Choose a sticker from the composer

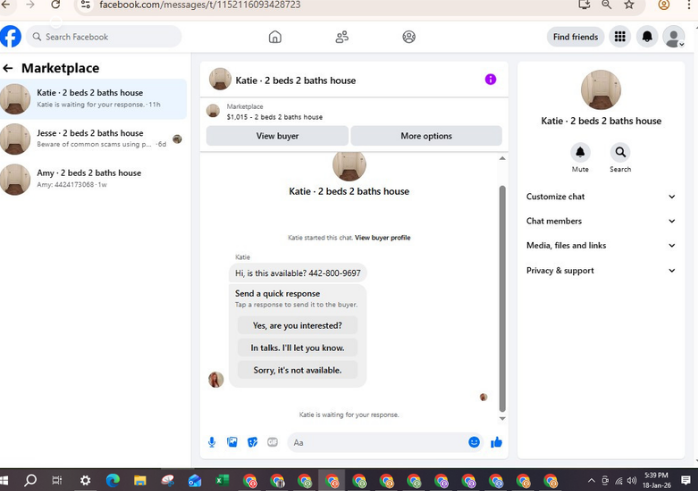click(252, 442)
